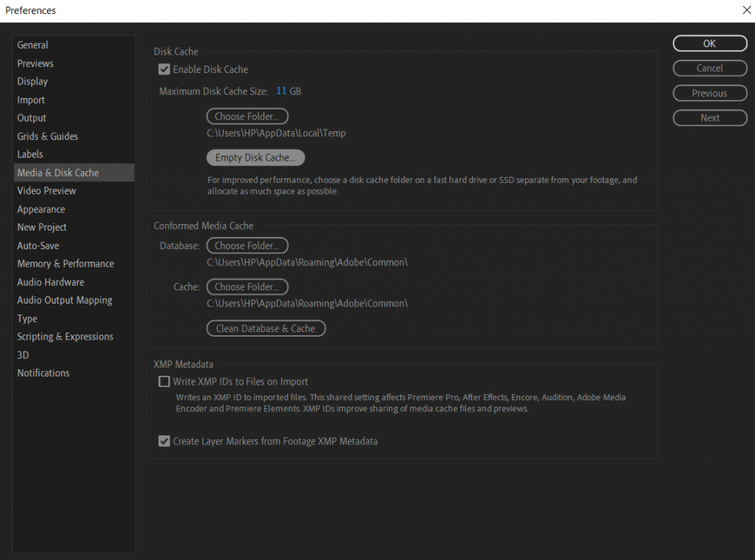
Task: Click the Maximum Disk Cache Size value
Action: [281, 91]
